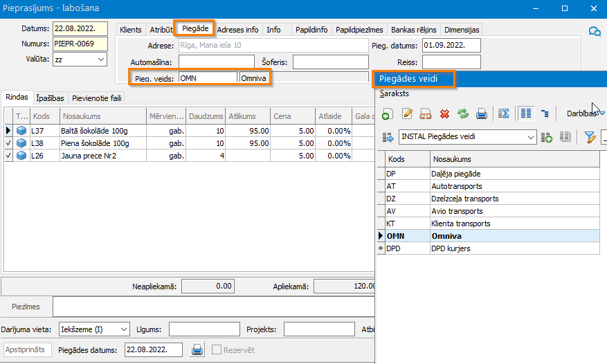The image size is (607, 364).
Task: Click the Apstiprināts button
Action: [28, 349]
